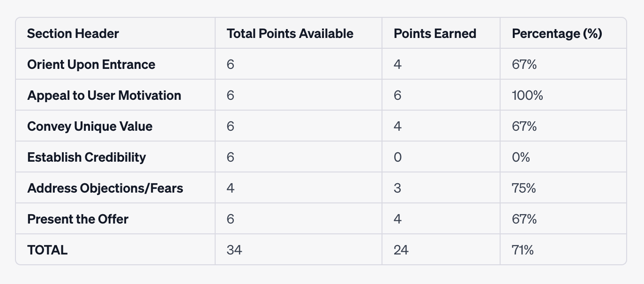Image resolution: width=644 pixels, height=284 pixels.
Task: Select the Total Points Available column header
Action: 290,34
